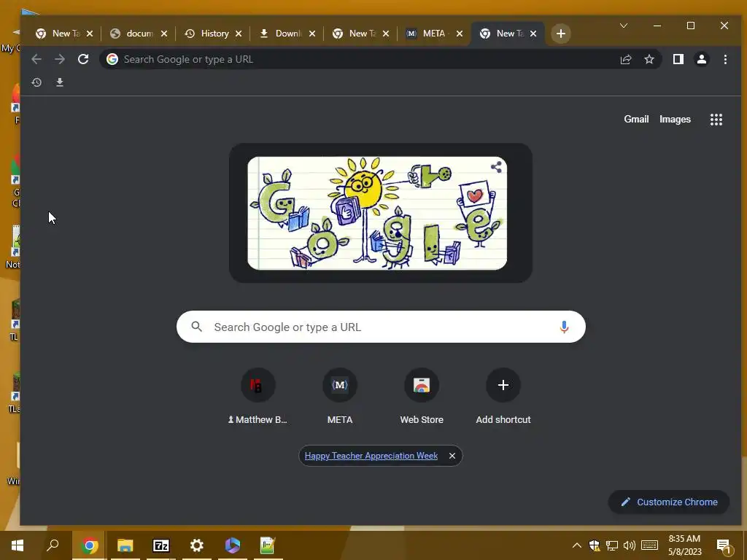Screen dimensions: 747x560
Task: Open Happy Teacher Appreciation Week link
Action: click(371, 456)
